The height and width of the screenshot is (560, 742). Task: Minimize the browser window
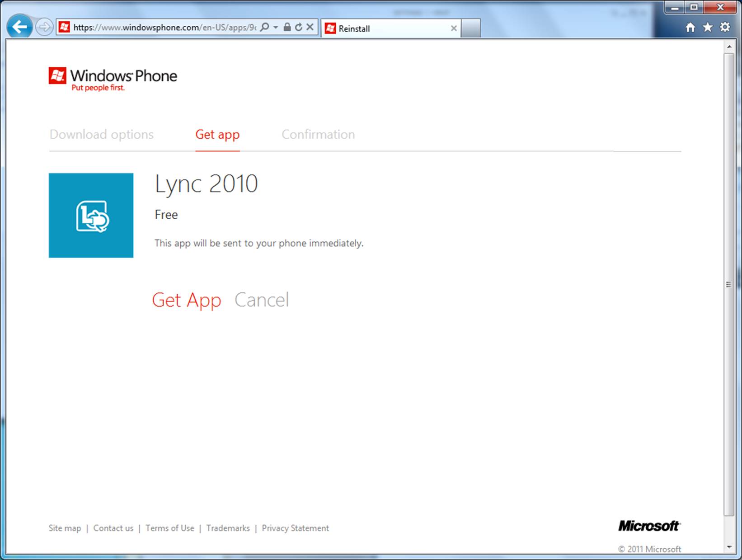point(675,7)
